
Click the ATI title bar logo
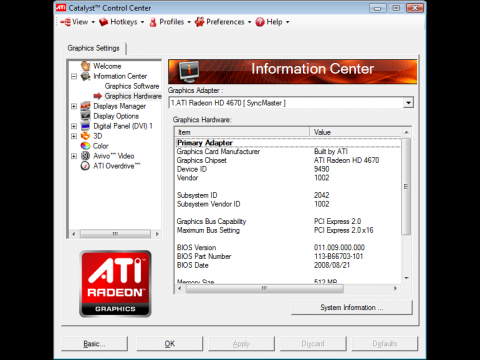pyautogui.click(x=61, y=8)
